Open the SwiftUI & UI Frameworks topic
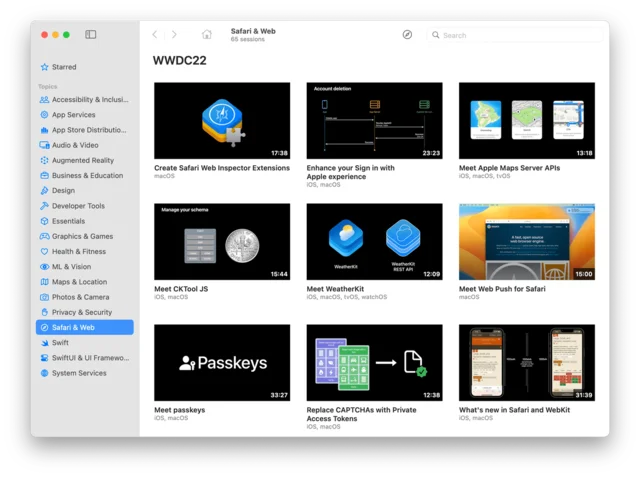Viewport: 640px width, 477px height. pyautogui.click(x=84, y=358)
